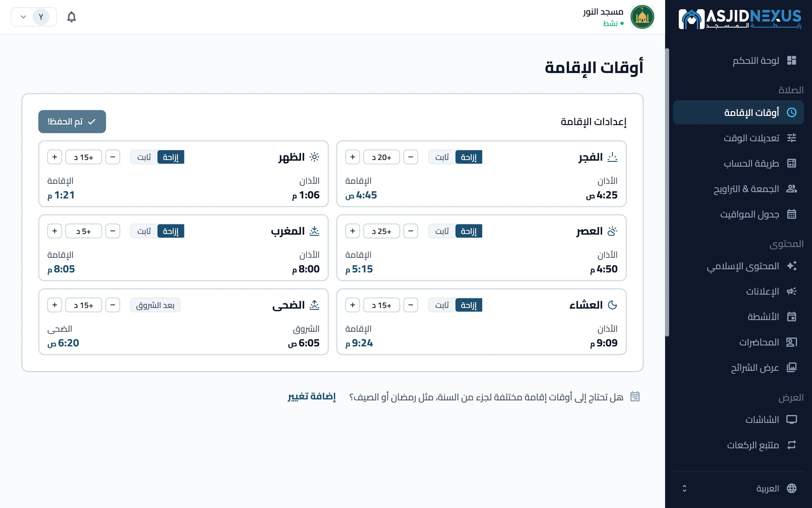The width and height of the screenshot is (812, 508).
Task: Click the إضافة تغيير link
Action: coord(312,397)
